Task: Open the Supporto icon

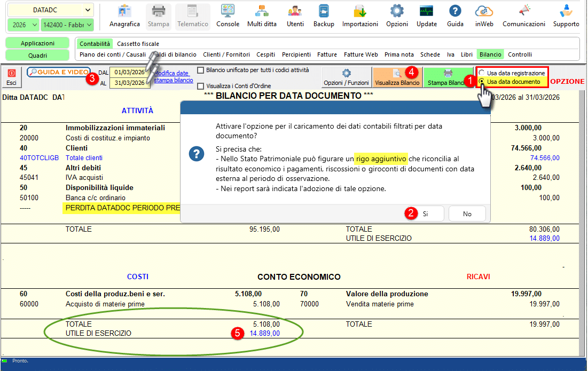Action: [566, 16]
